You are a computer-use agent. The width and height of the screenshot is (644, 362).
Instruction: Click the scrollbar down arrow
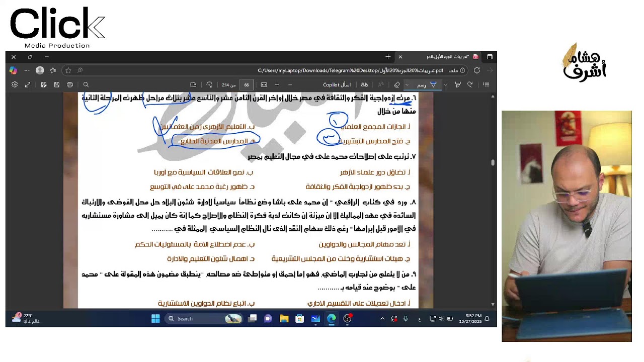pos(493,305)
